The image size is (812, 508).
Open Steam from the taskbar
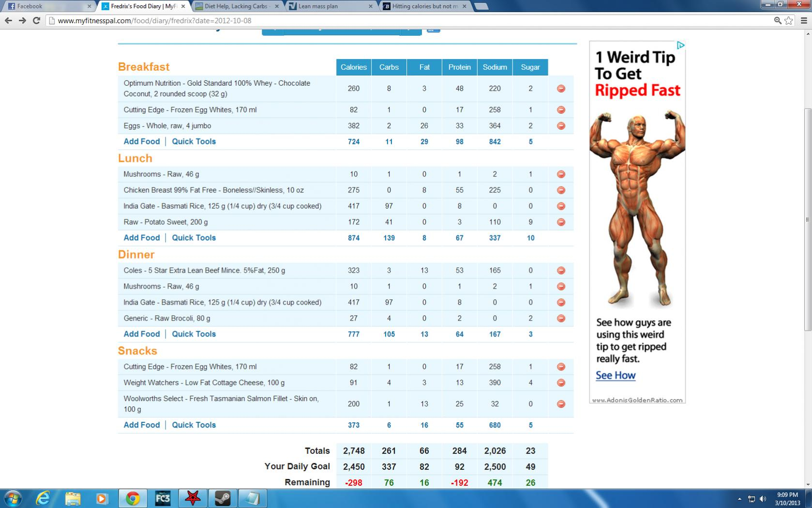(223, 498)
